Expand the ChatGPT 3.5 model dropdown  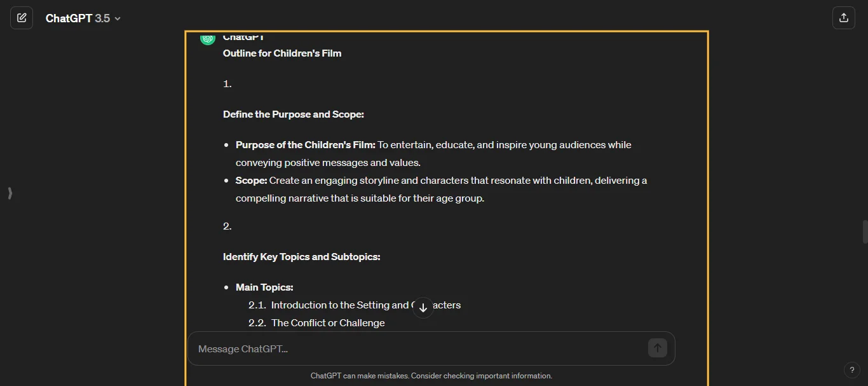pos(83,18)
